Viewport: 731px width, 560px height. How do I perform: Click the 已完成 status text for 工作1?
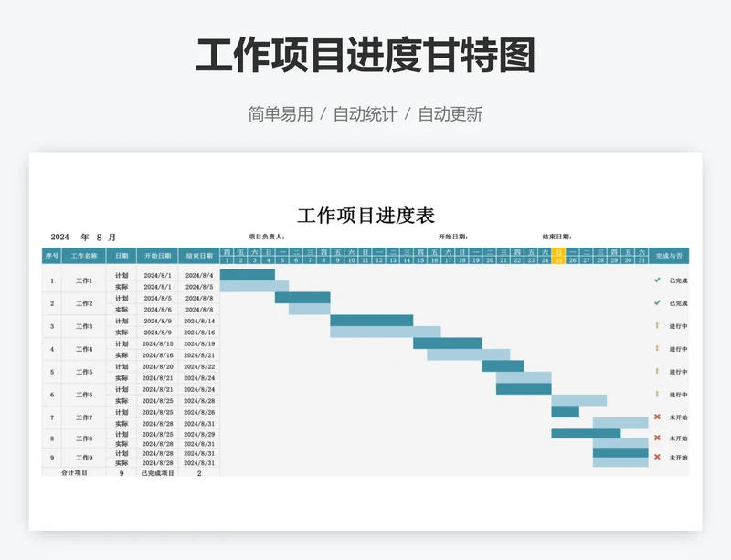[x=678, y=280]
